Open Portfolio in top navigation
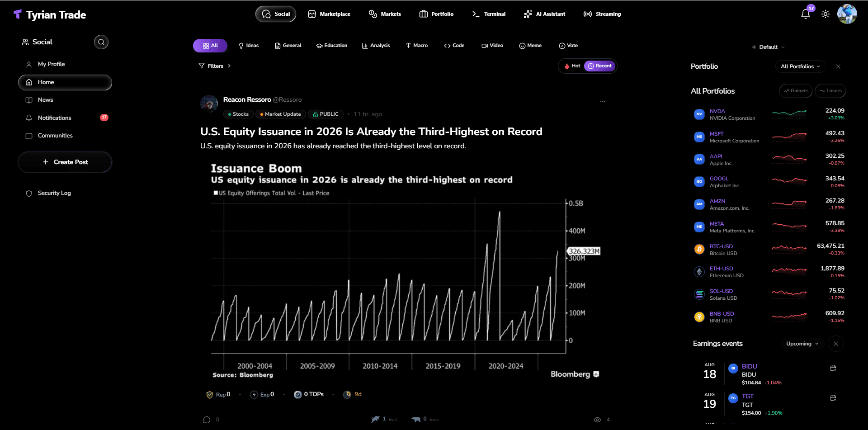 (x=436, y=14)
